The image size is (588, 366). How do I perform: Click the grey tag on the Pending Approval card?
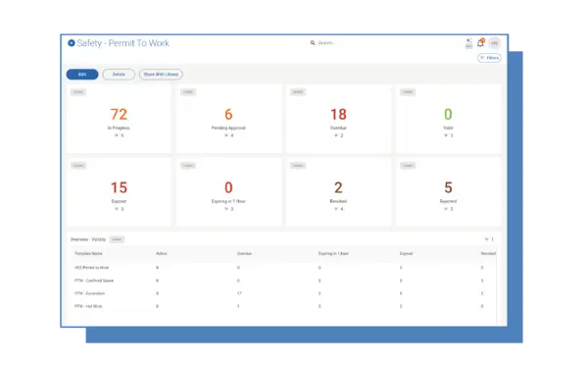pyautogui.click(x=188, y=92)
